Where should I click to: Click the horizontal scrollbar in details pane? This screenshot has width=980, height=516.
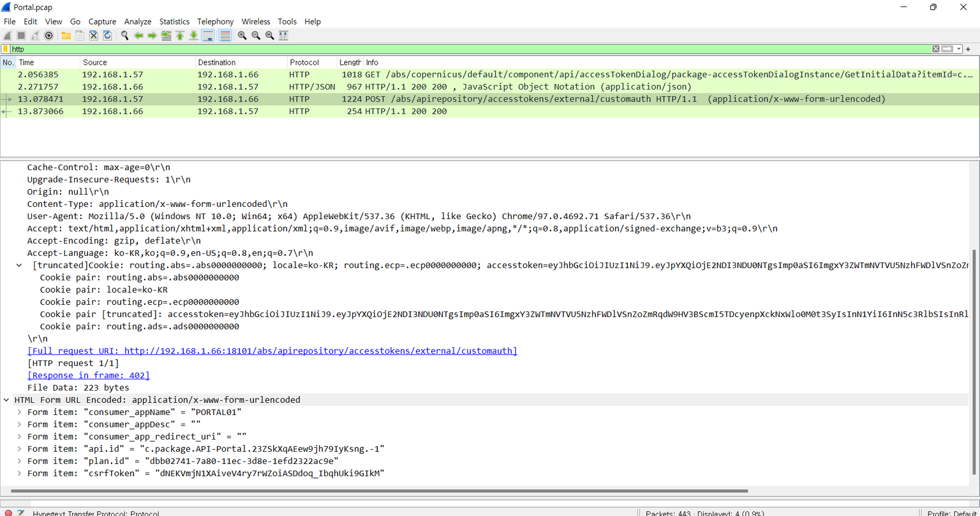379,491
